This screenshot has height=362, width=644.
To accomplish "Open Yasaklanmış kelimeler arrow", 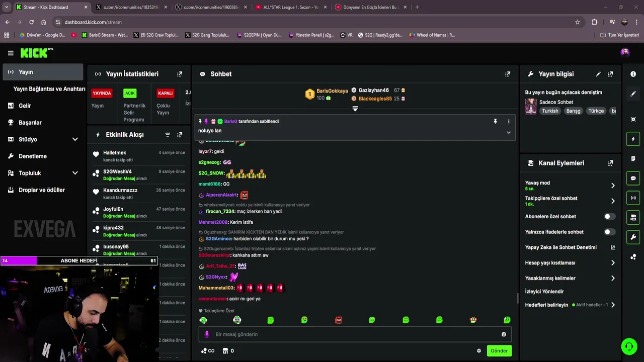I will coord(613,278).
